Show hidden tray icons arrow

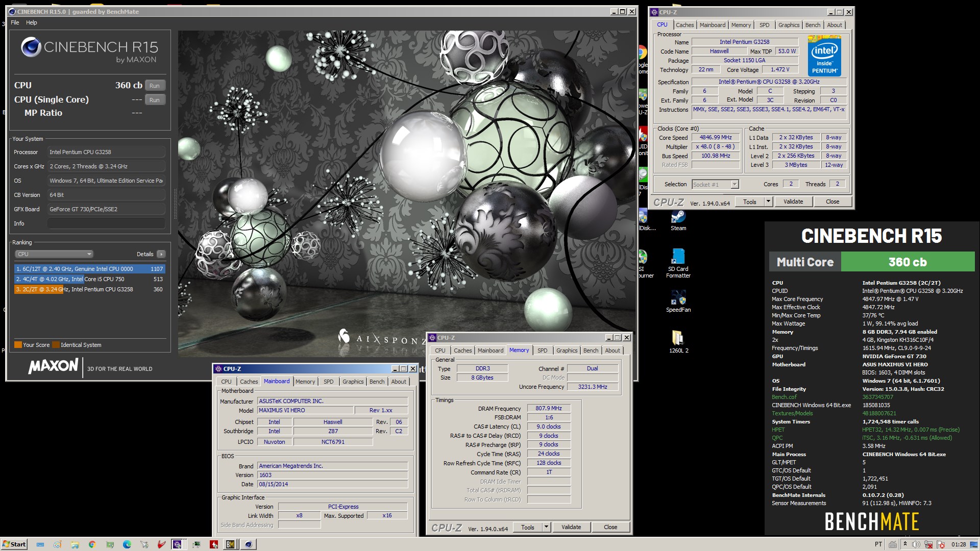(x=905, y=544)
